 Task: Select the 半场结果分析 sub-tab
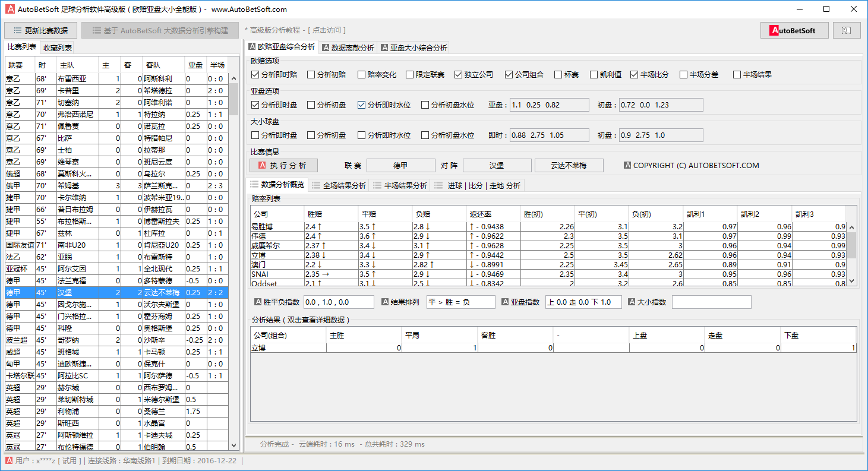click(x=400, y=185)
